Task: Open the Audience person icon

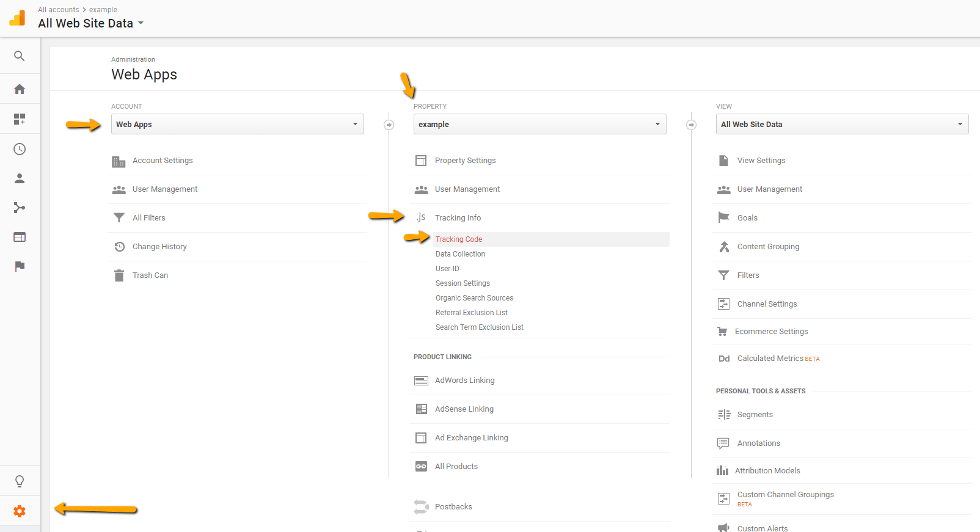Action: [x=20, y=178]
